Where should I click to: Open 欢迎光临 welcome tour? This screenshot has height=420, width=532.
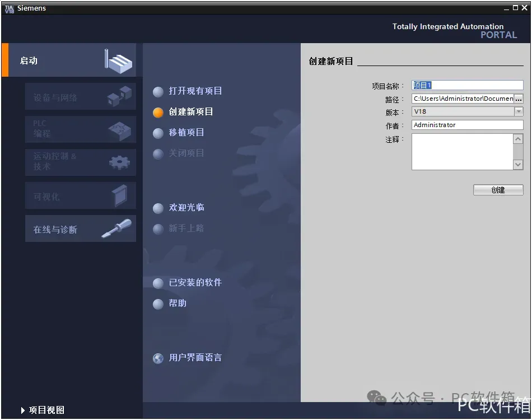(186, 207)
